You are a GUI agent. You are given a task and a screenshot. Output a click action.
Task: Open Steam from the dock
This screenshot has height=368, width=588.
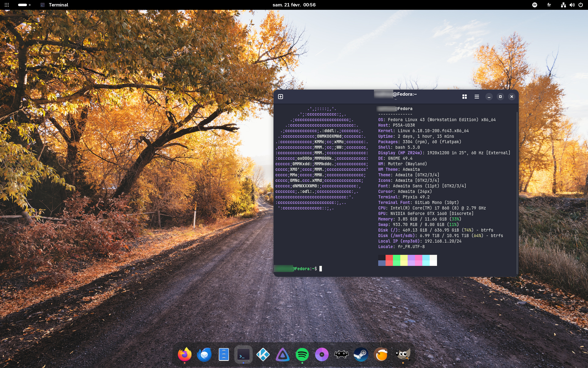pyautogui.click(x=361, y=355)
